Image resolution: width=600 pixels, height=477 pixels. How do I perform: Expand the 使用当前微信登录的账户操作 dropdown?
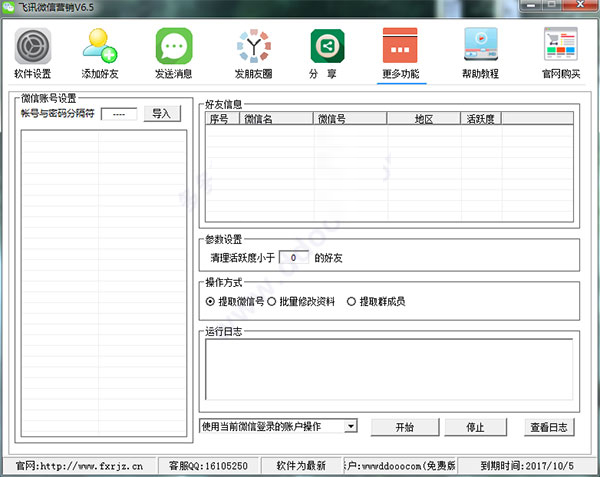[x=351, y=426]
